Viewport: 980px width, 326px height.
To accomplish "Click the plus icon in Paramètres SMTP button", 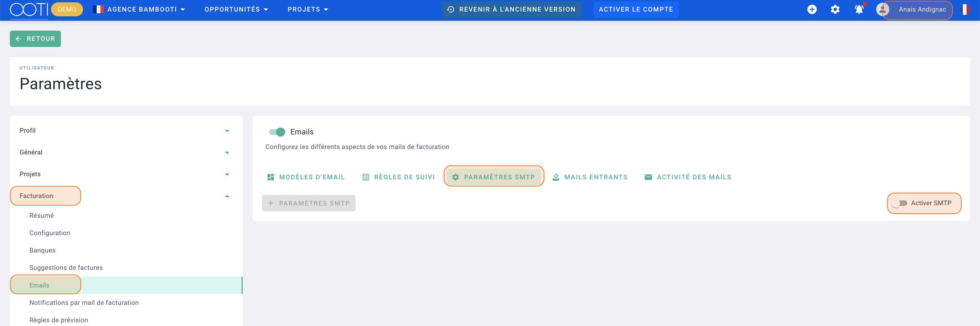I will (271, 203).
